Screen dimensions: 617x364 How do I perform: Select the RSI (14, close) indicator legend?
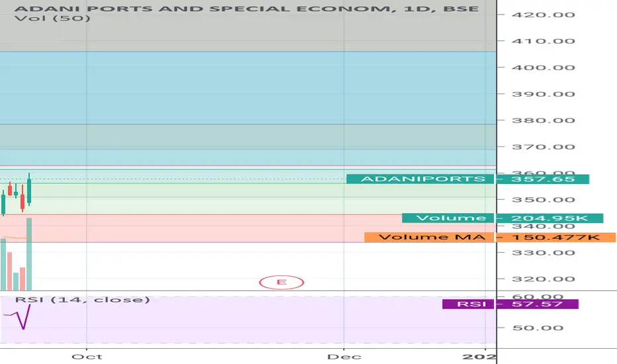[x=83, y=300]
